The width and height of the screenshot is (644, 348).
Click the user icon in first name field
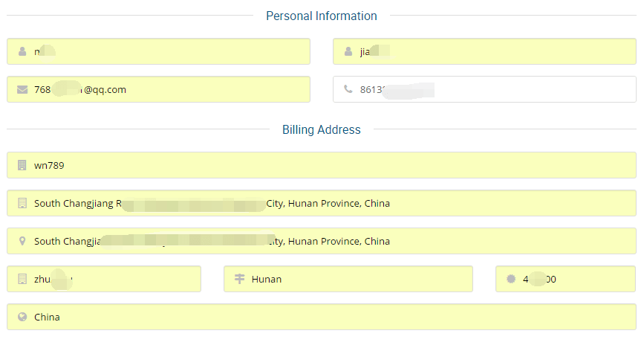pos(22,52)
